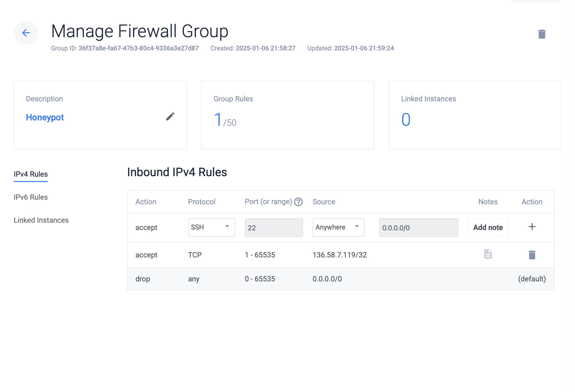Click the Linked Instances count 0

pos(406,120)
